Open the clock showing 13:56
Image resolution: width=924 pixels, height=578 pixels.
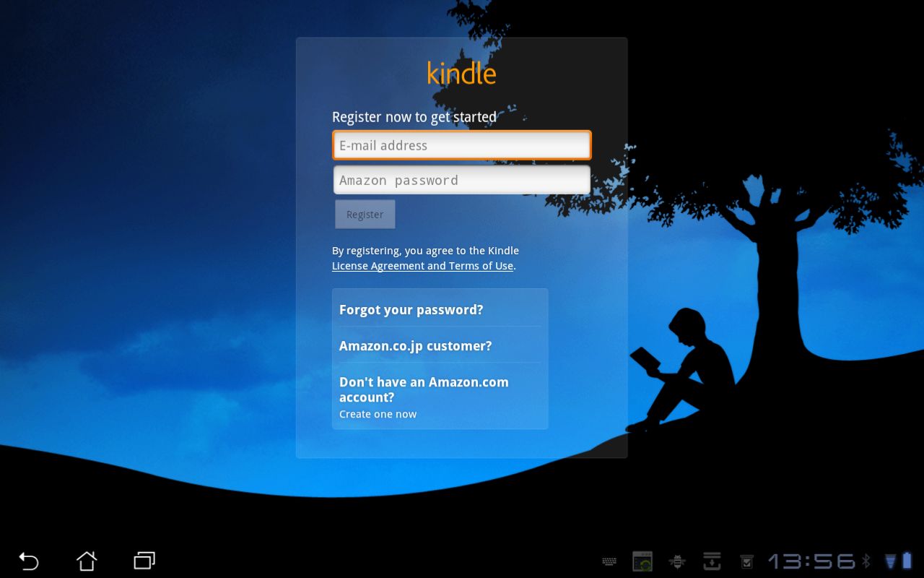[811, 561]
